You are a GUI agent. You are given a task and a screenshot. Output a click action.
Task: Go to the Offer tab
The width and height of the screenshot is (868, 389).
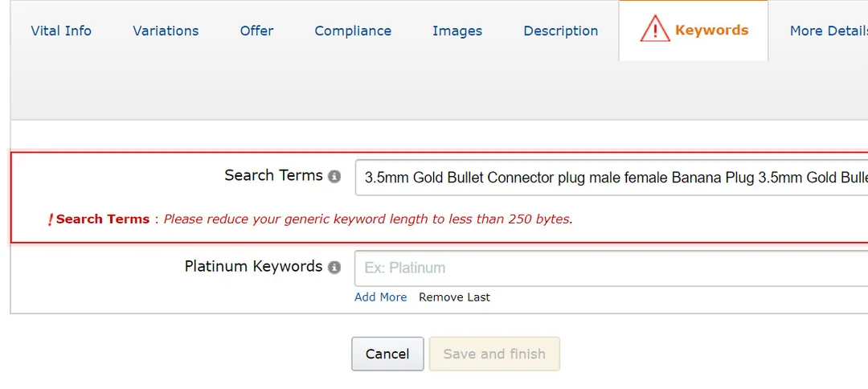[257, 31]
